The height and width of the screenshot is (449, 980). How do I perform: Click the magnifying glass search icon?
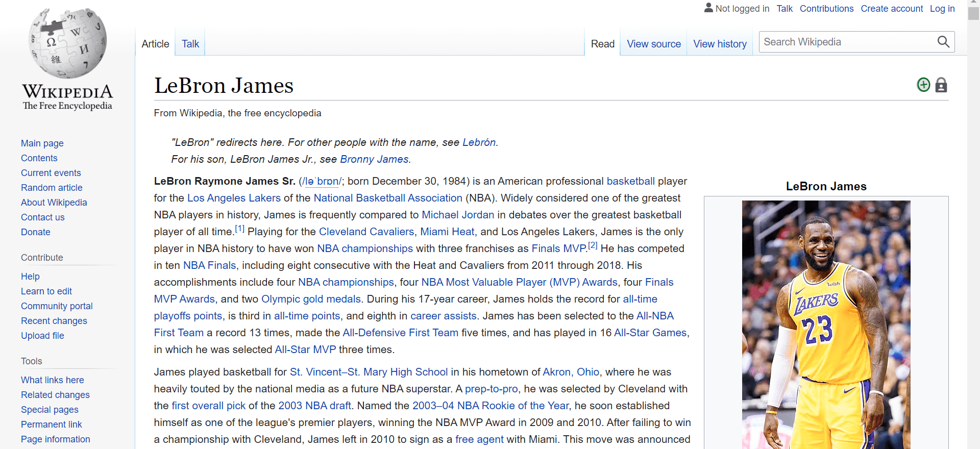point(943,42)
